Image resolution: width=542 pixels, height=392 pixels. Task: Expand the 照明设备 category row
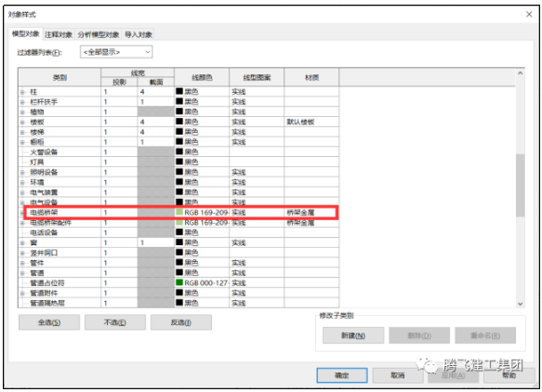pos(22,173)
